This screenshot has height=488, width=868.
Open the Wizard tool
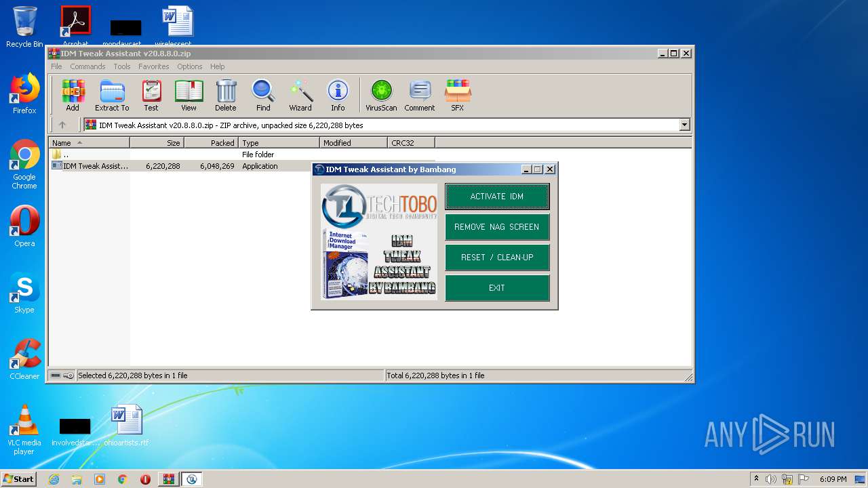pyautogui.click(x=300, y=95)
